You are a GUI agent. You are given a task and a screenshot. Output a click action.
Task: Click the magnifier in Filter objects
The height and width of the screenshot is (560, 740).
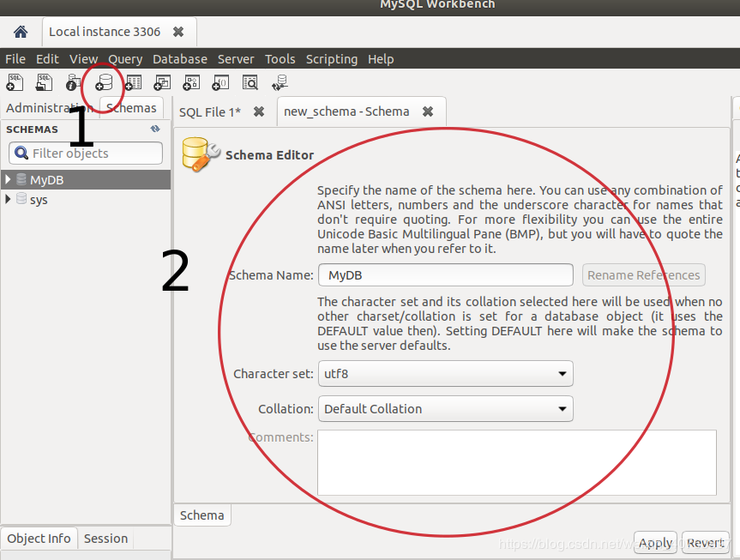(21, 153)
